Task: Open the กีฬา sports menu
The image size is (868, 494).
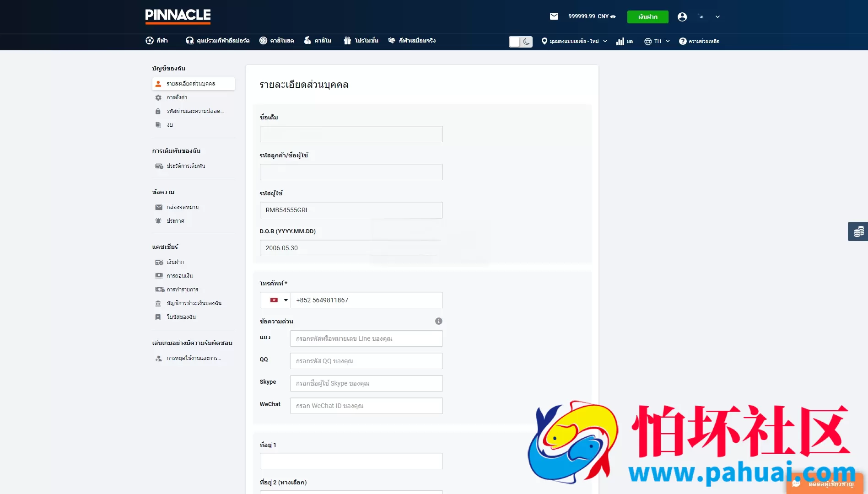Action: pyautogui.click(x=156, y=41)
